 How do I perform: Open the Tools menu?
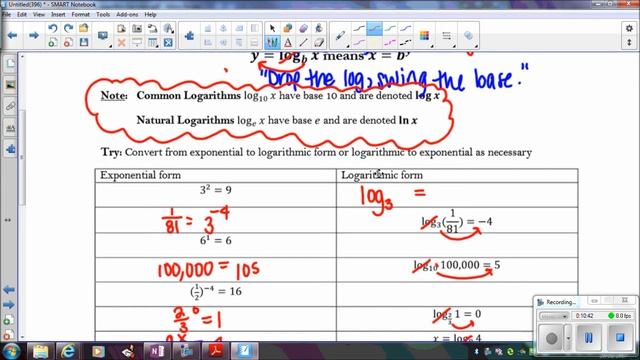click(103, 14)
